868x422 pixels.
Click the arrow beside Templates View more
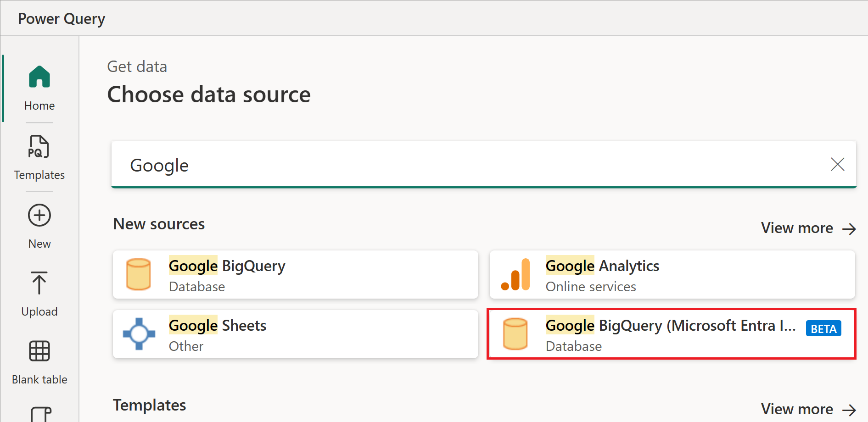click(849, 410)
